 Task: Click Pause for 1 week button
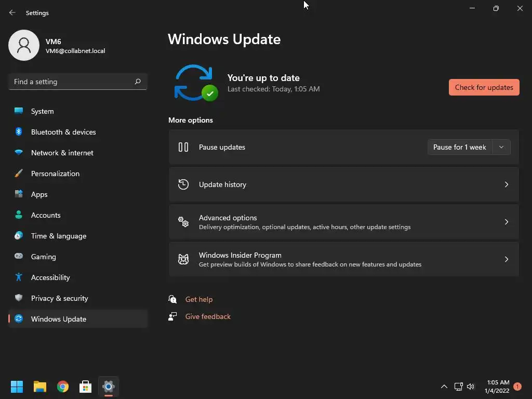coord(459,147)
